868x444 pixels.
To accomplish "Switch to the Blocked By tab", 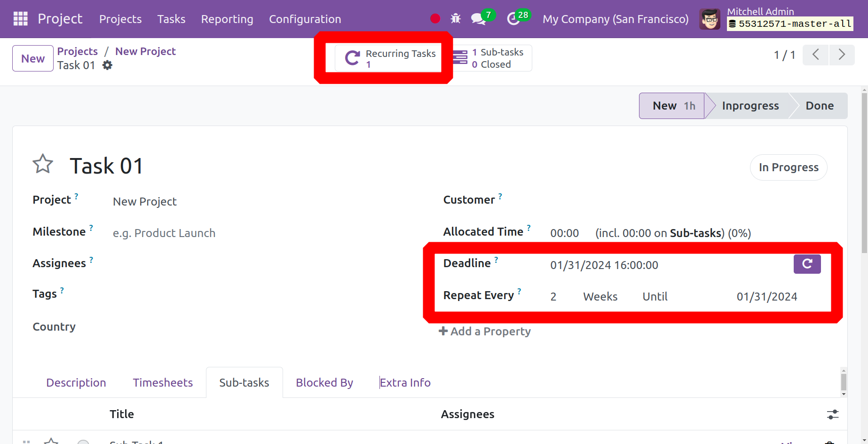I will point(324,383).
